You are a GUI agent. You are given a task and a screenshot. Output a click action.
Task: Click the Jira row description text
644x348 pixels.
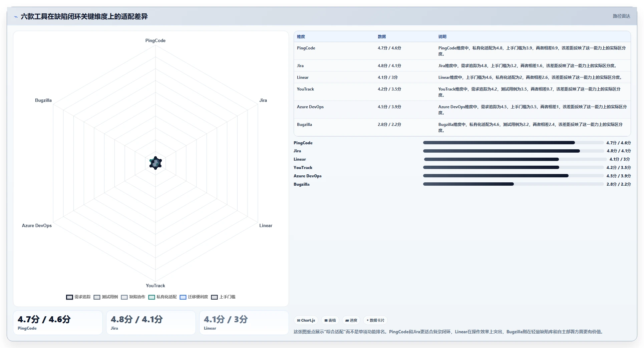pyautogui.click(x=528, y=66)
